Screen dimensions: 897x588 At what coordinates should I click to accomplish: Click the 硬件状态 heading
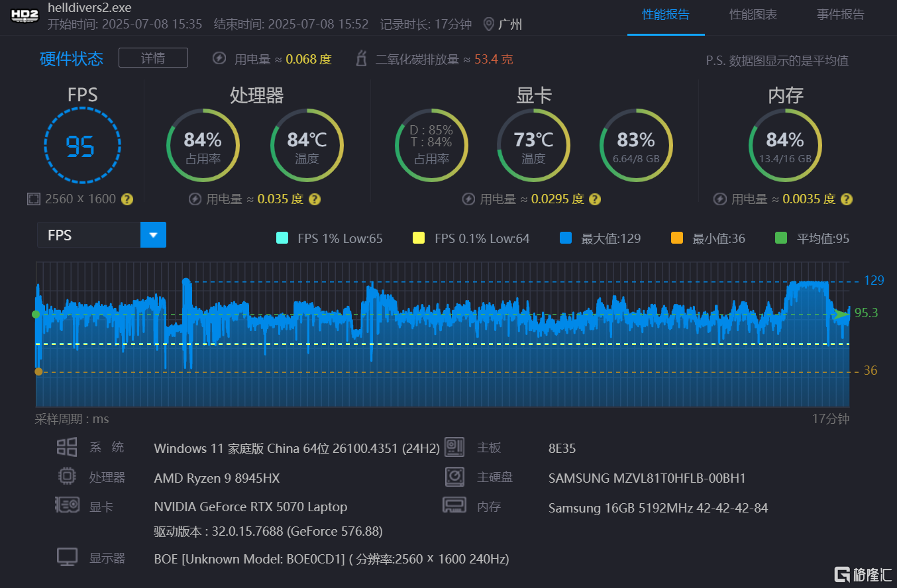tap(72, 59)
